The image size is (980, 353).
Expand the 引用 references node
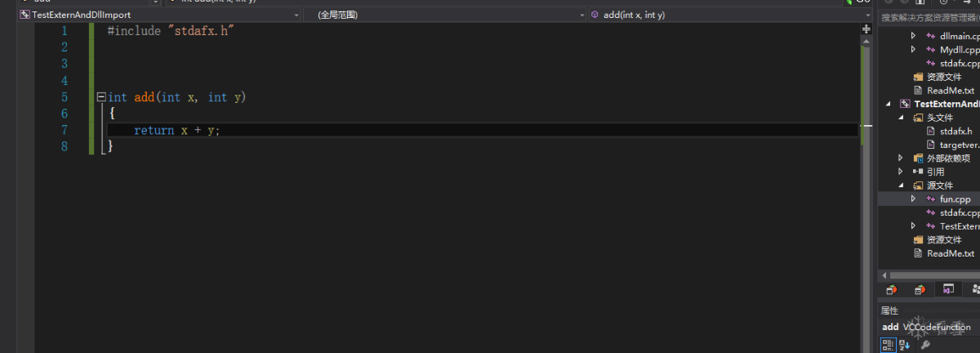(x=901, y=172)
